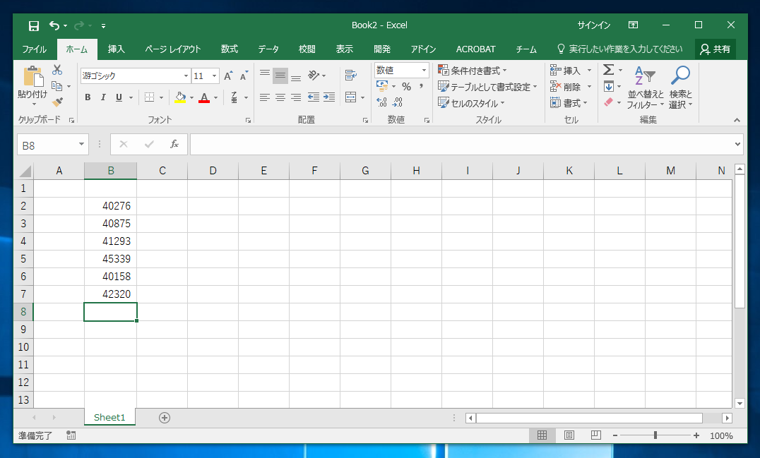Expand the Name Box dropdown
This screenshot has height=458, width=760.
point(81,144)
